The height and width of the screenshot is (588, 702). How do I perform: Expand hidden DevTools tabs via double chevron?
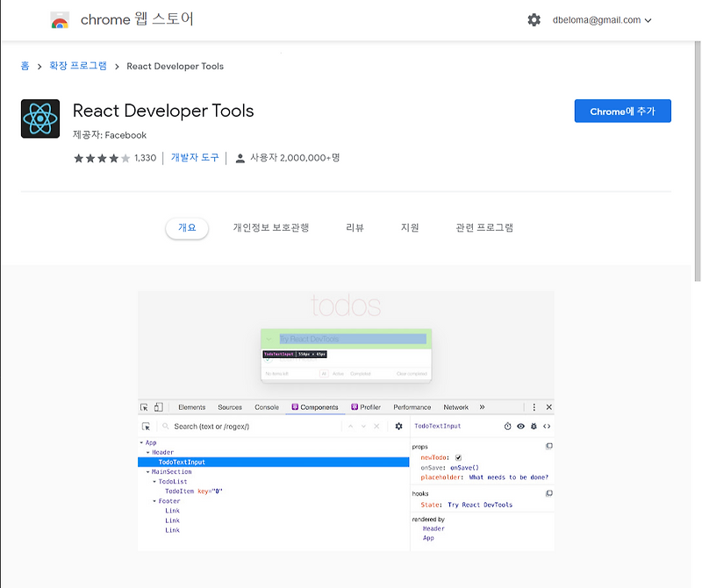483,406
